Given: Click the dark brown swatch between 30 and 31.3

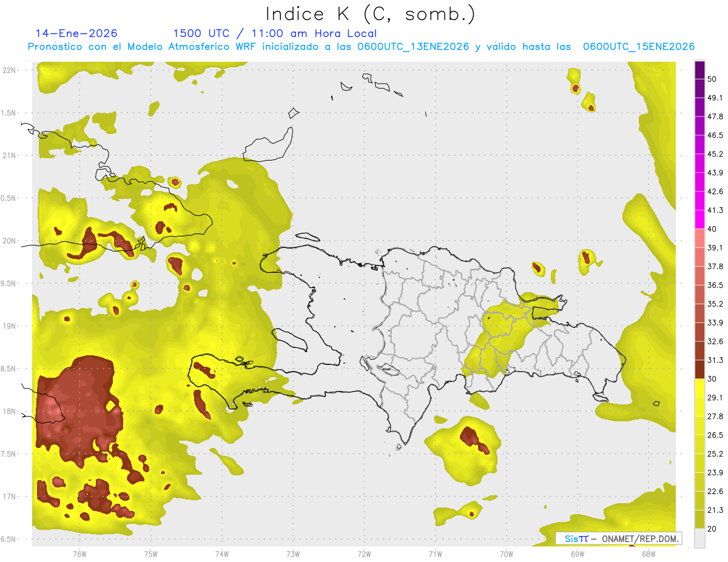Looking at the screenshot, I should coord(700,369).
